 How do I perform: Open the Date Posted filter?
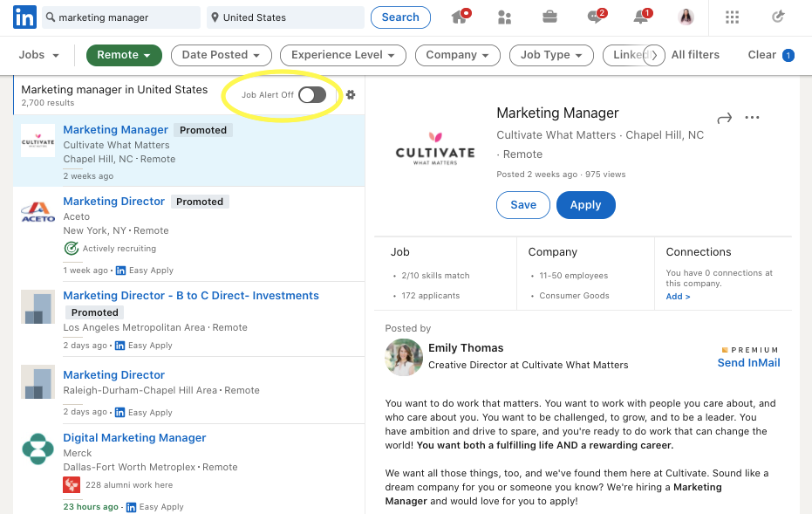222,55
